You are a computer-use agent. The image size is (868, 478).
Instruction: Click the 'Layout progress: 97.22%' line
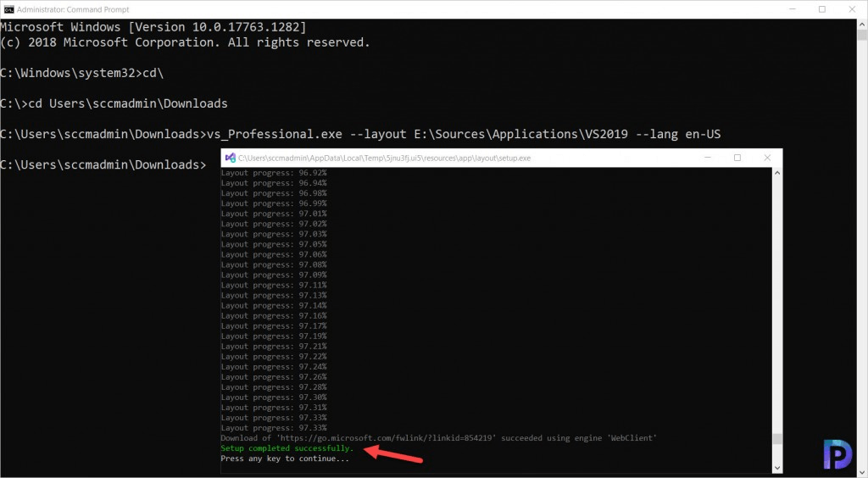click(x=274, y=357)
